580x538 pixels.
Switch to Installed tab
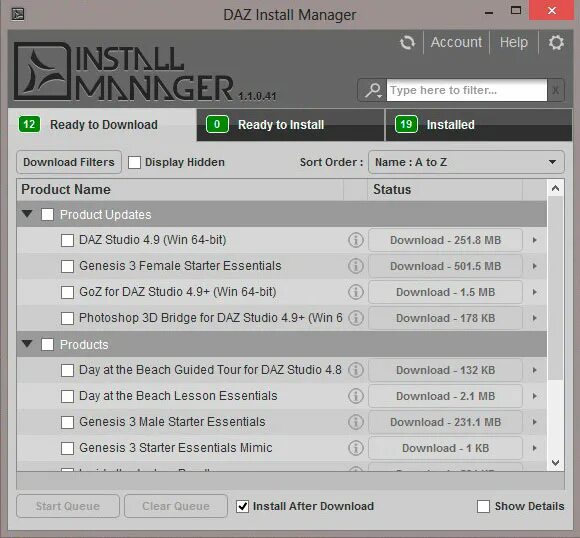click(479, 125)
